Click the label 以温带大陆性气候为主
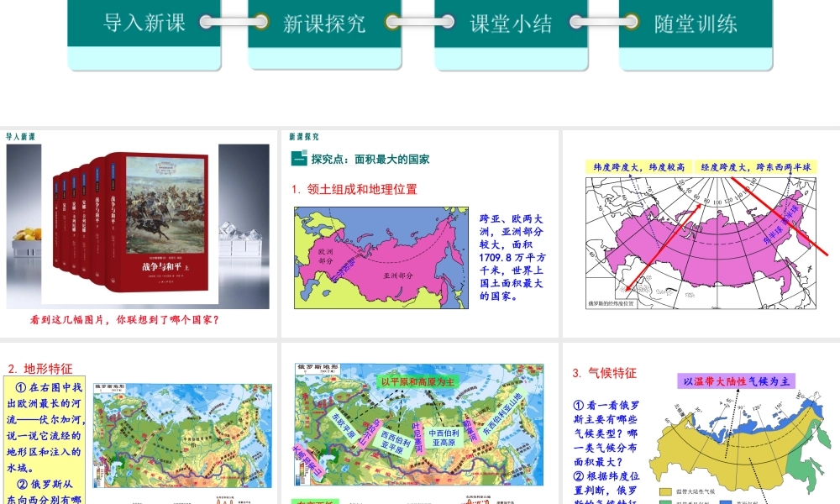Viewport: 840px width, 504px height. pyautogui.click(x=736, y=381)
